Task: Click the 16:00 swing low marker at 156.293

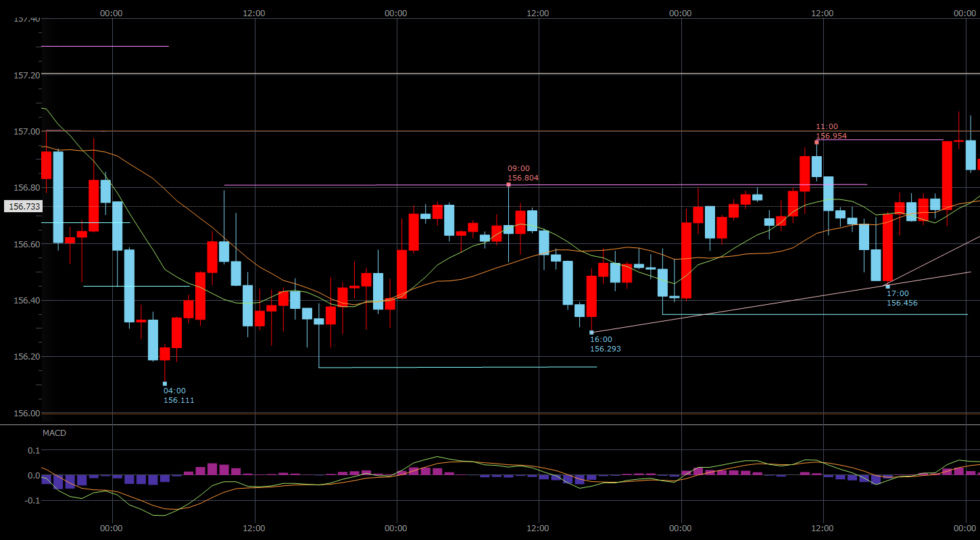Action: point(591,333)
